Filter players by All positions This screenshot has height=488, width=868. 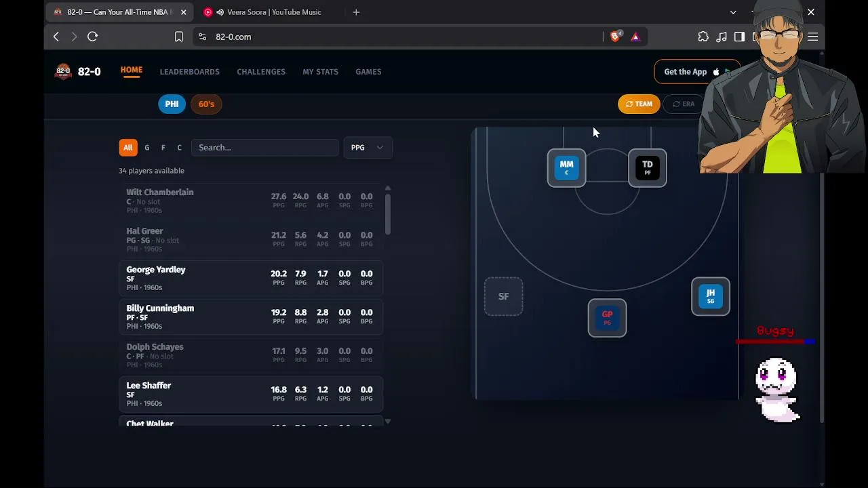click(x=127, y=148)
